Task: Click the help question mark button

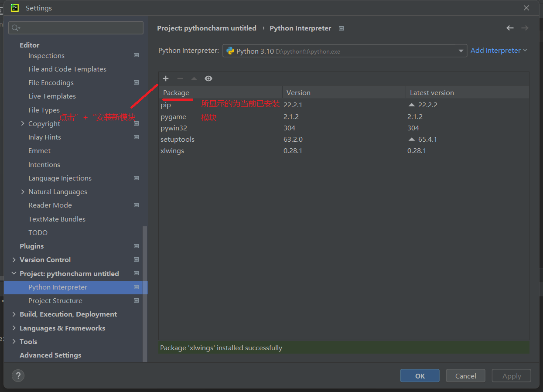Action: tap(18, 376)
